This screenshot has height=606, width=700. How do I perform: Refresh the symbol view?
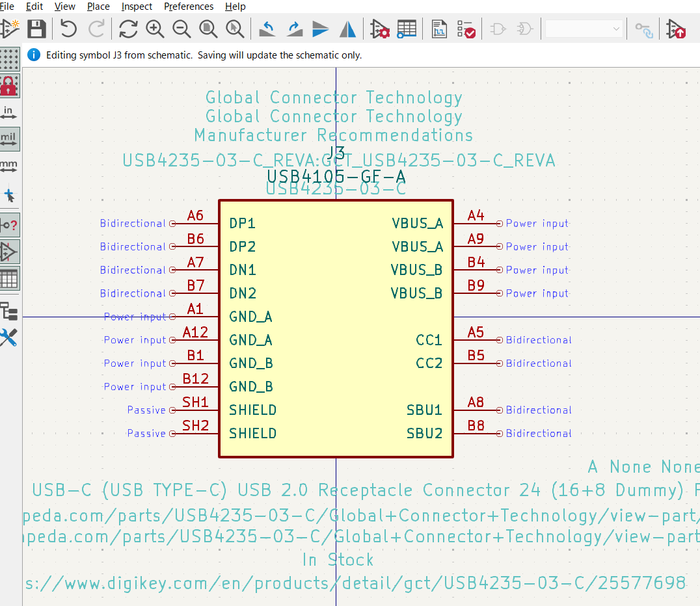(x=128, y=29)
